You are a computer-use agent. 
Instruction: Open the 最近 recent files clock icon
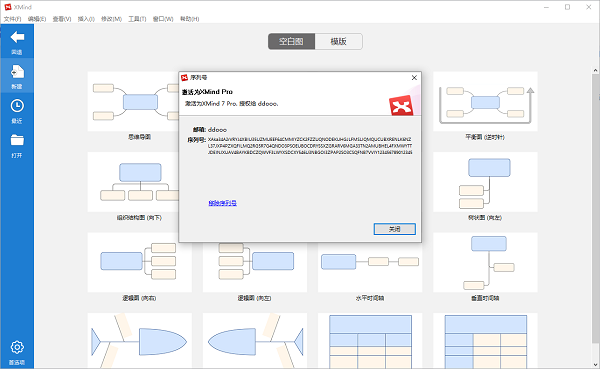17,106
